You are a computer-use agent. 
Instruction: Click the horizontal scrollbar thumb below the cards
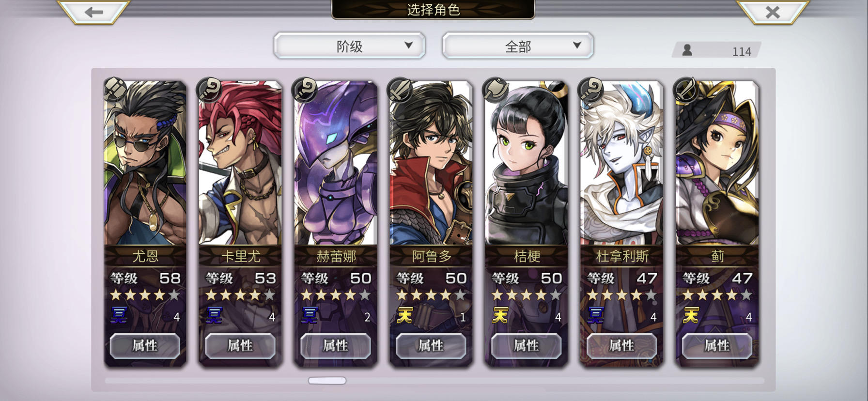(x=327, y=381)
